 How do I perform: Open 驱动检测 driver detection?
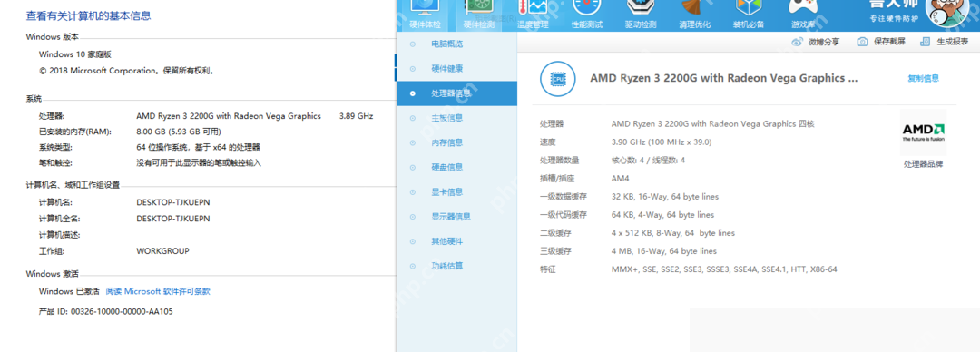point(641,15)
